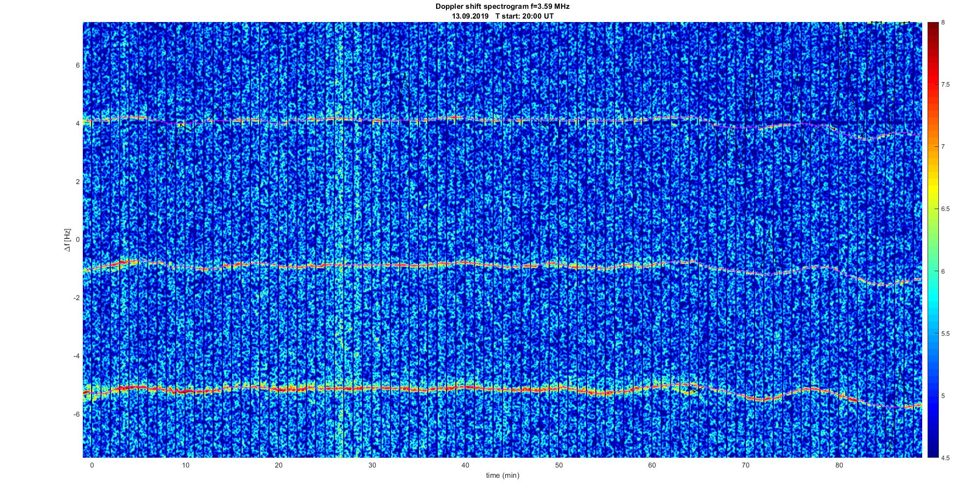This screenshot has width=980, height=491.
Task: Click the y-axis tick label '6'
Action: [x=77, y=66]
